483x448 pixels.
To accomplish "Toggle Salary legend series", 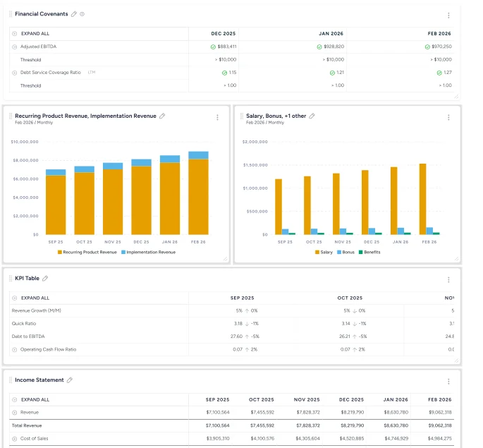I will point(324,253).
